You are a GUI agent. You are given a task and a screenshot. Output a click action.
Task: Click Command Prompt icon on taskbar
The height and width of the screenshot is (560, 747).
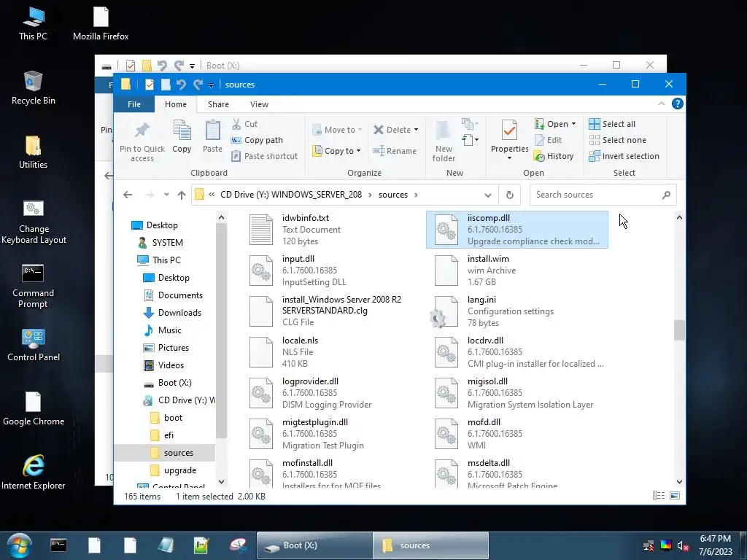pos(58,545)
